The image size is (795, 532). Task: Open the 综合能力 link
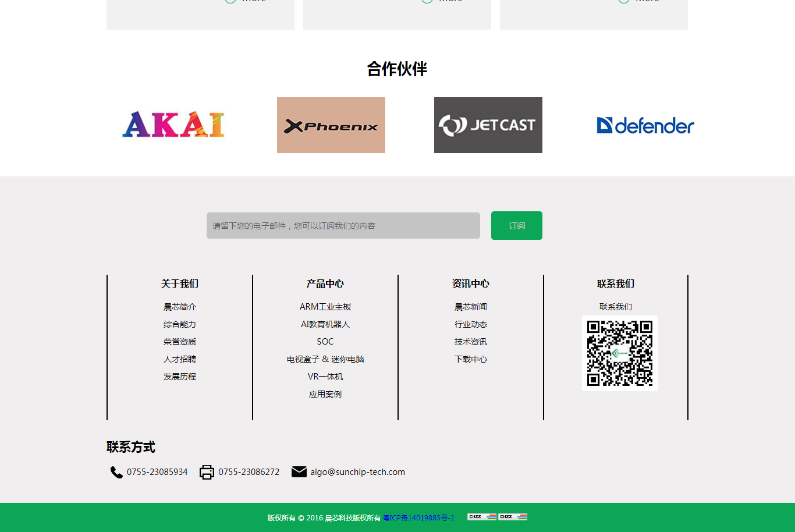[x=180, y=324]
